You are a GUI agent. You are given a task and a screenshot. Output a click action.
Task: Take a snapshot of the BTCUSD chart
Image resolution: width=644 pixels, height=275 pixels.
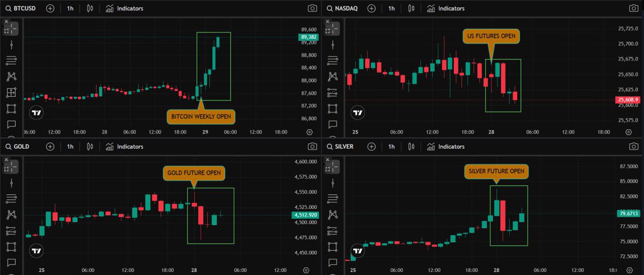point(312,9)
